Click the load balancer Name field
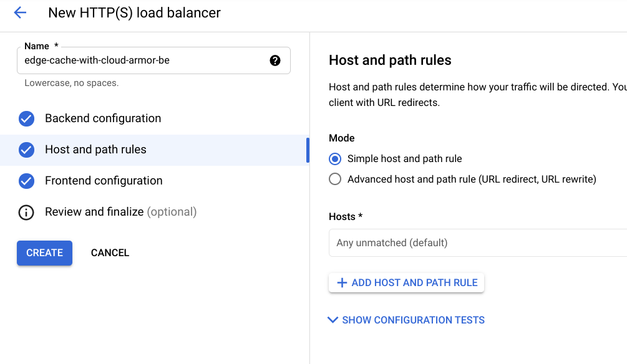 tap(143, 60)
